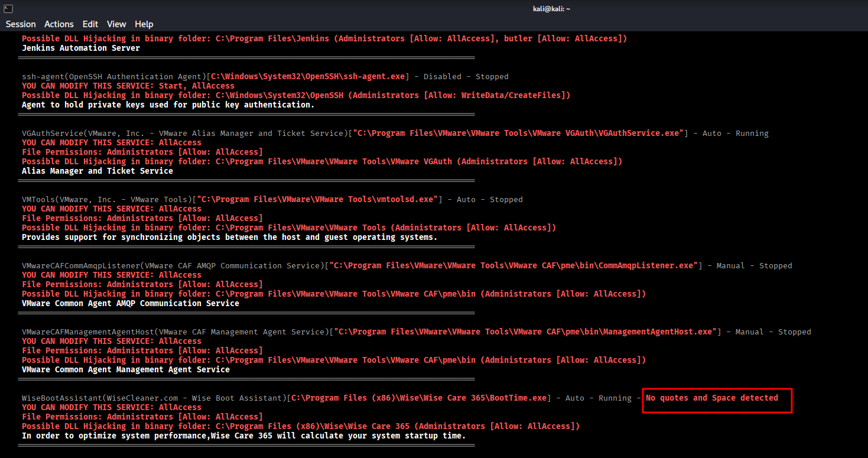This screenshot has width=868, height=458.
Task: Click DLL Hijacking line for Jenkins folder
Action: tap(324, 38)
